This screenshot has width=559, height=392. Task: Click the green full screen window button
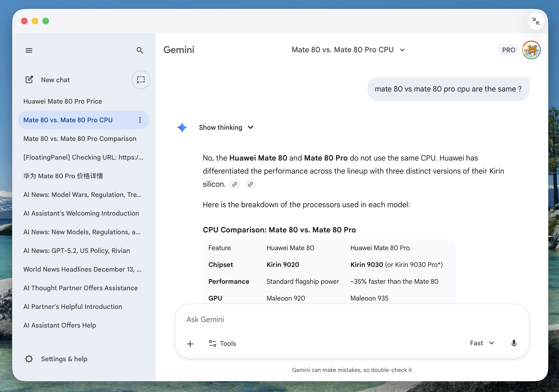[x=46, y=21]
